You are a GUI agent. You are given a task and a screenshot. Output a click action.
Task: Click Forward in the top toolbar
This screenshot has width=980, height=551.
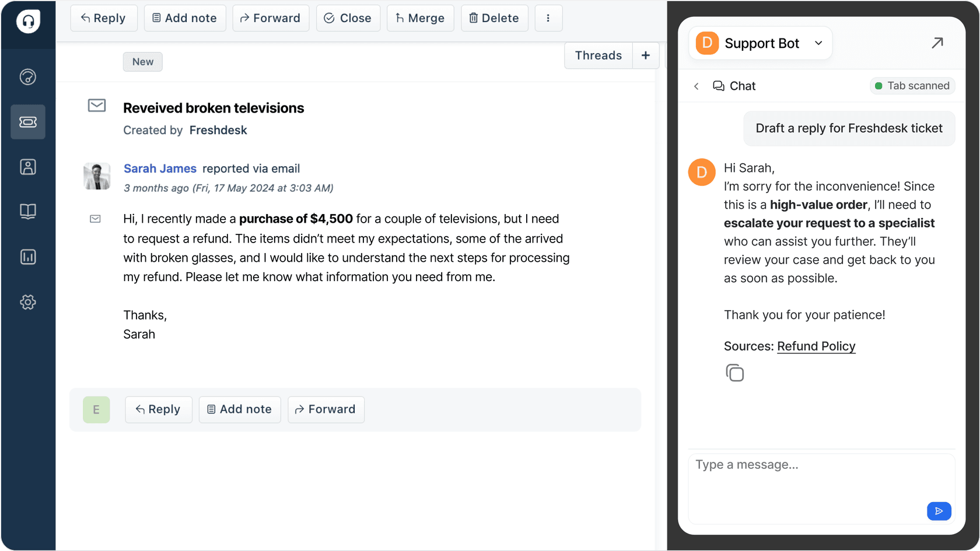click(x=271, y=18)
